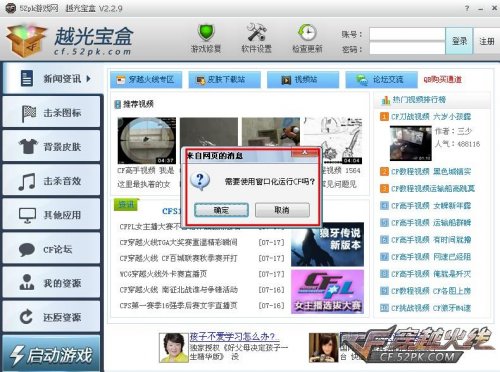The width and height of the screenshot is (500, 372).
Task: Select 击杀音效 music note item
Action: (51, 181)
